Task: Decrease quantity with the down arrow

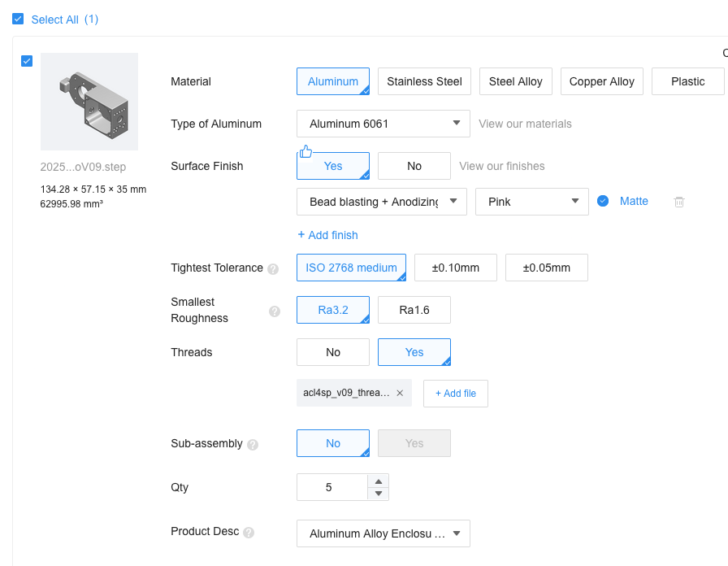Action: [x=378, y=494]
